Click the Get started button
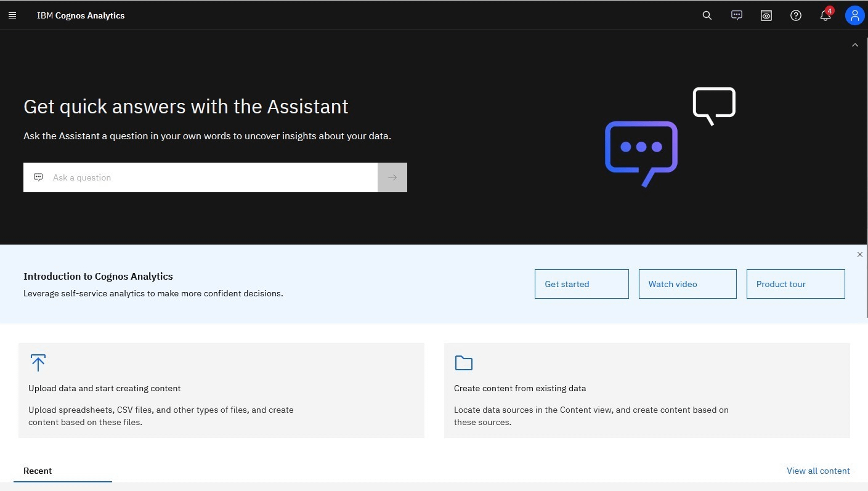The image size is (868, 491). (x=582, y=284)
